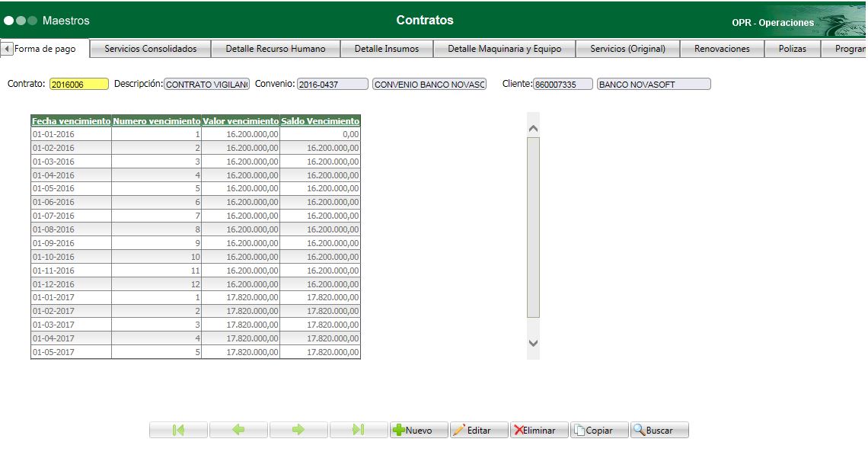The width and height of the screenshot is (868, 458).
Task: Click the vertical scrollbar thumb
Action: 533,228
